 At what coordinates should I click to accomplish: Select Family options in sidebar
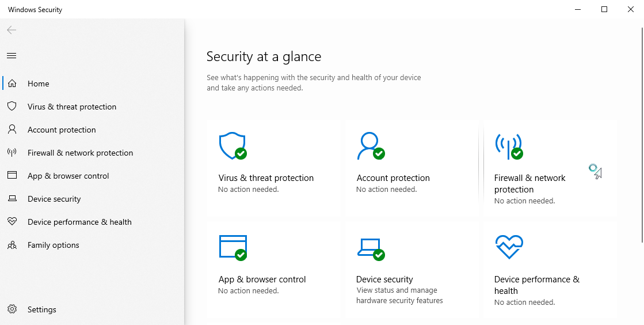92,245
